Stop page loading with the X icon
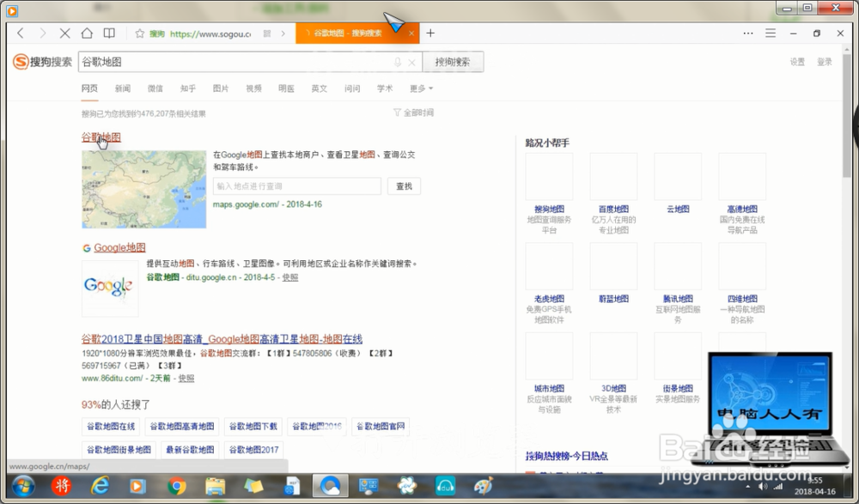859x504 pixels. pyautogui.click(x=64, y=33)
